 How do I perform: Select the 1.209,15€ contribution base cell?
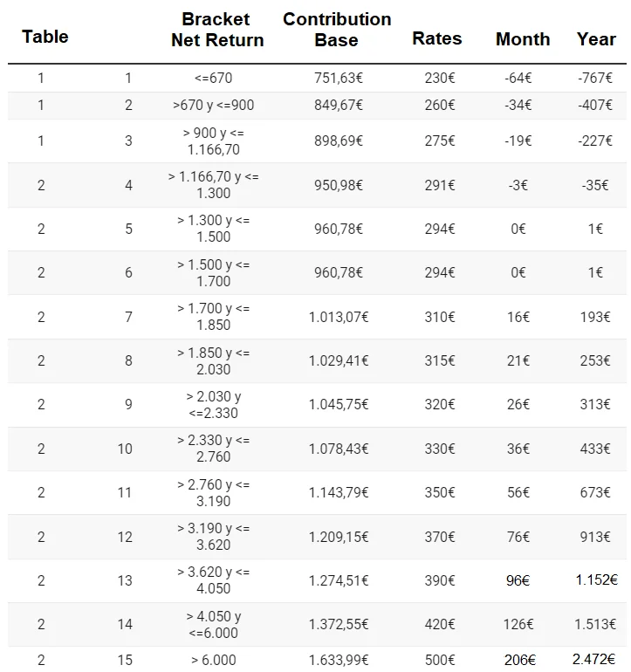point(339,537)
